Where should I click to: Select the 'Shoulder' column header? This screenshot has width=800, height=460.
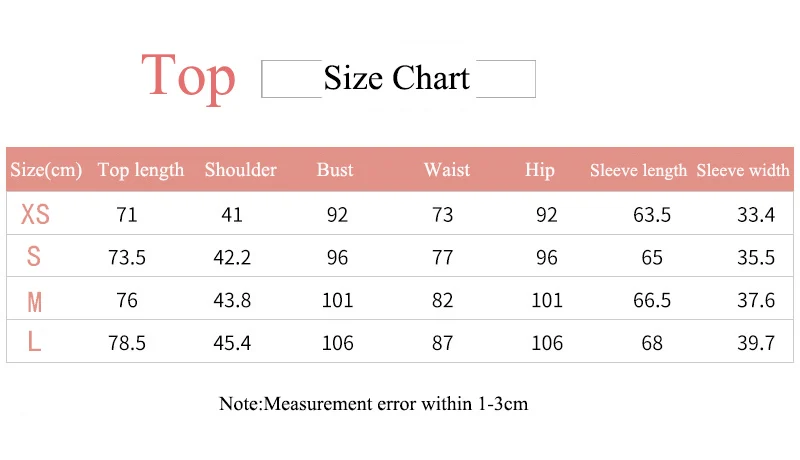pos(241,169)
